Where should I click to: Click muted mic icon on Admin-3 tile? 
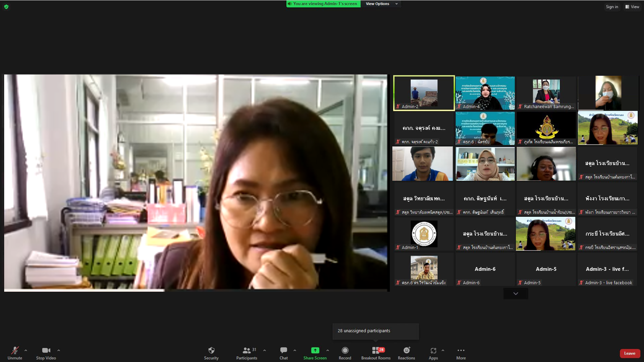point(581,283)
